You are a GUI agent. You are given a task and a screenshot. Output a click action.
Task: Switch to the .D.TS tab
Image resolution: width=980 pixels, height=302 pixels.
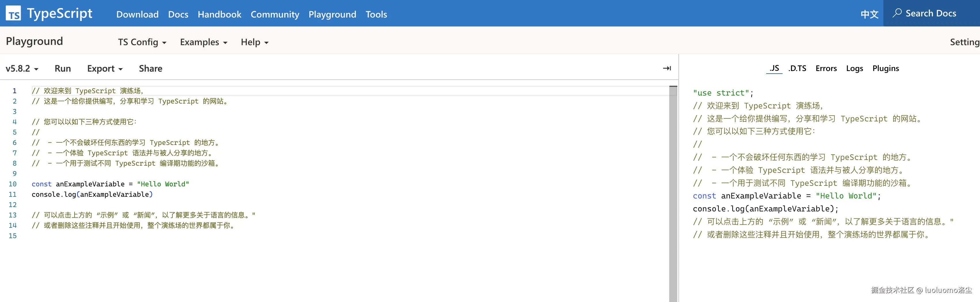[797, 68]
